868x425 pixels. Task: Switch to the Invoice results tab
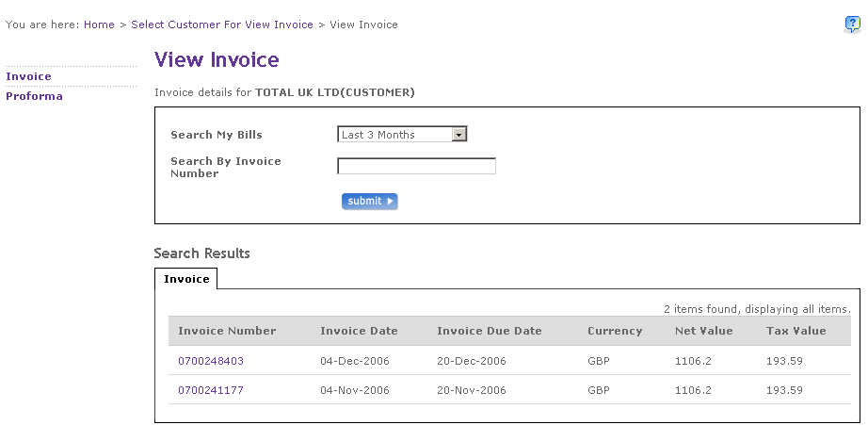[x=186, y=279]
